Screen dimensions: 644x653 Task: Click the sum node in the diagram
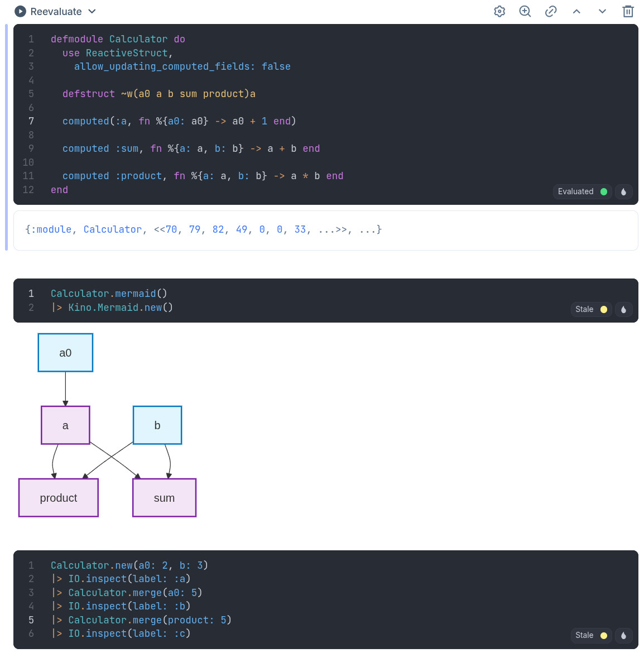click(x=164, y=498)
